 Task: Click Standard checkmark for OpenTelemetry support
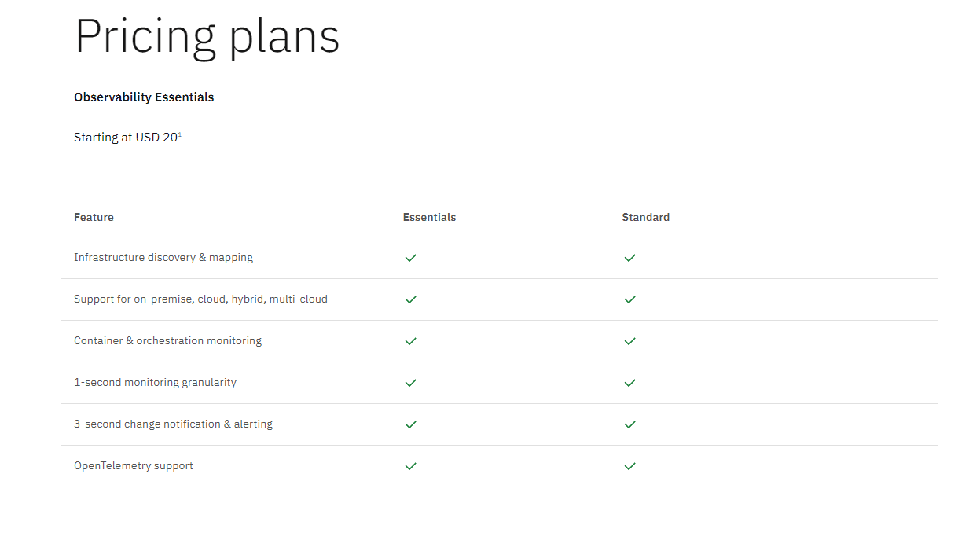(x=629, y=466)
